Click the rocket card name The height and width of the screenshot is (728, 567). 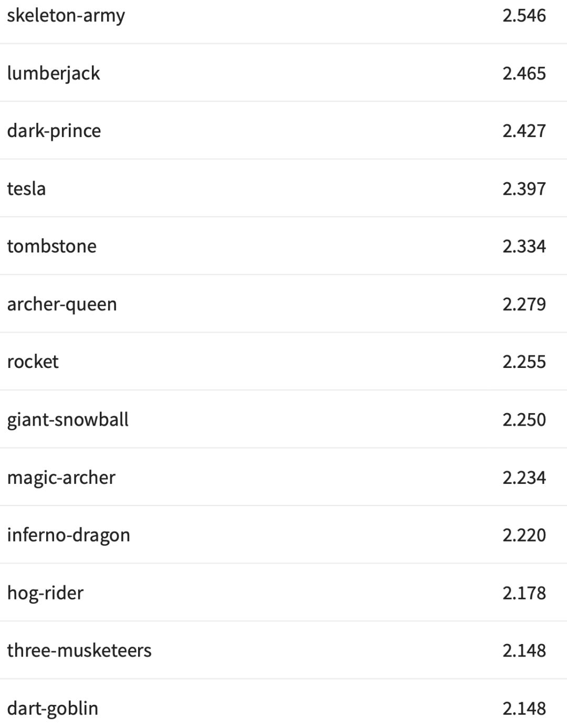33,362
